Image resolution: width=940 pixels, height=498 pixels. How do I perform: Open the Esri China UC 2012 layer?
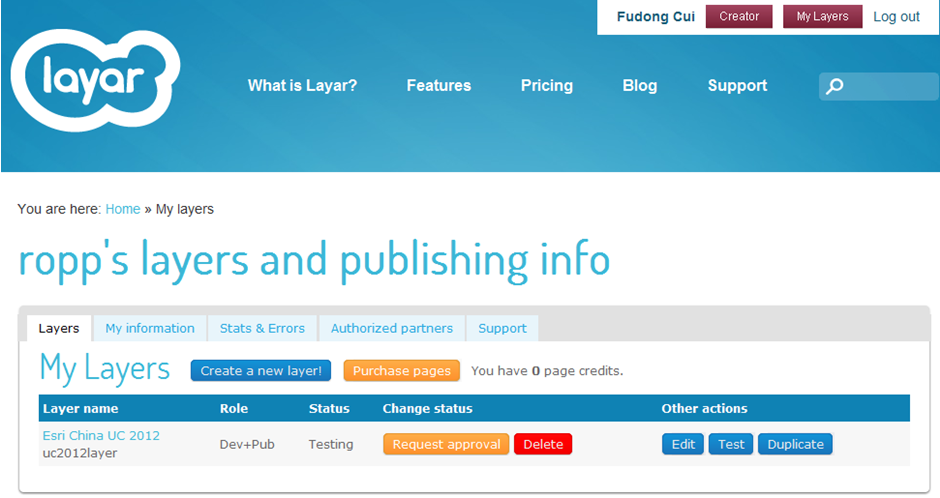tap(101, 436)
